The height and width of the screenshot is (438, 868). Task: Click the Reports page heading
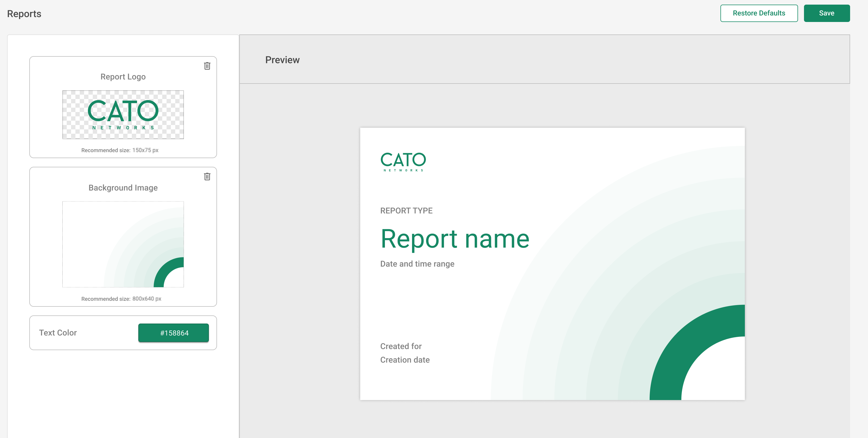coord(24,14)
